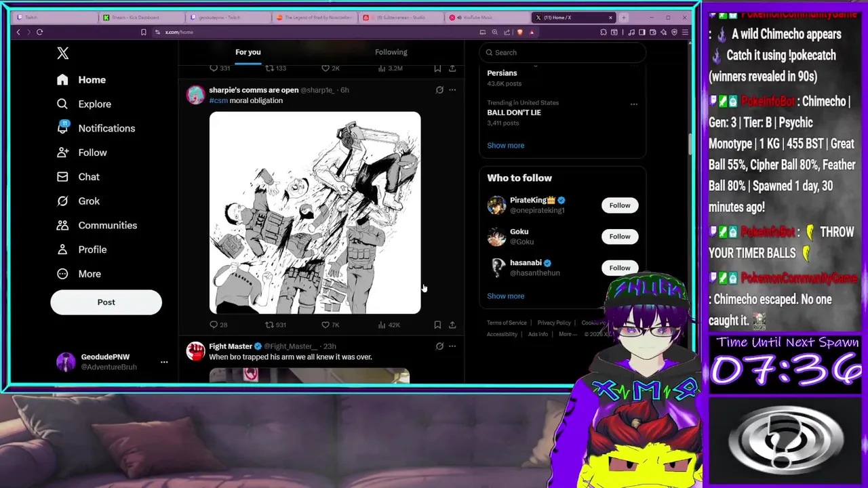Image resolution: width=868 pixels, height=488 pixels.
Task: Reload the page with the refresh icon
Action: click(x=39, y=32)
